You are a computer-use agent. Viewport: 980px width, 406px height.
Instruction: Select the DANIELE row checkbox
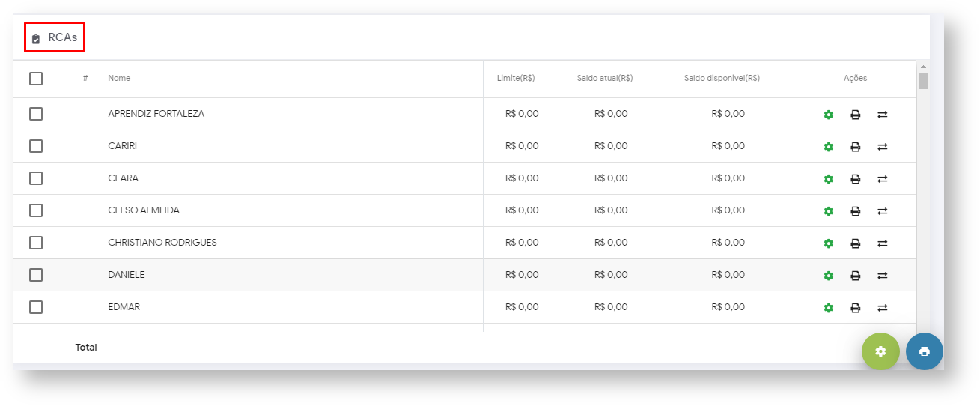[36, 275]
